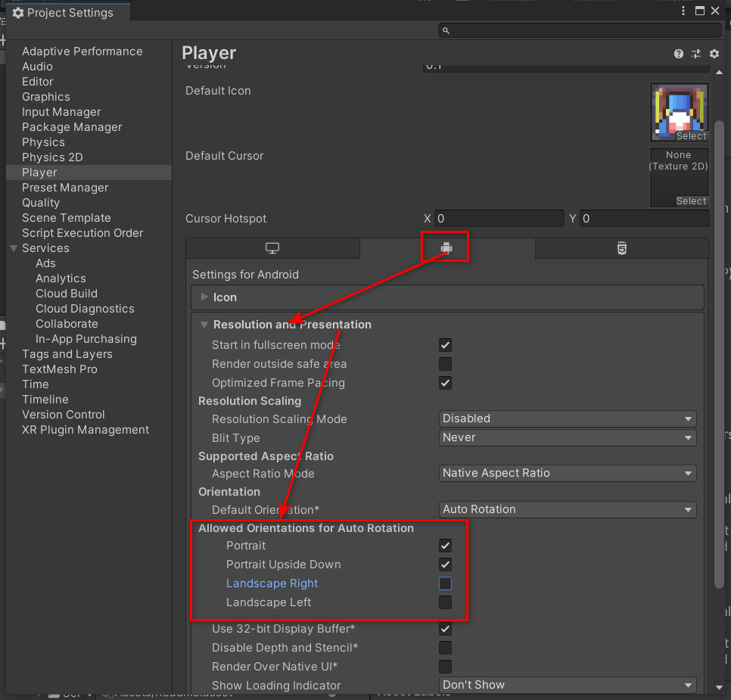Open Editor settings
The image size is (731, 700).
coord(38,82)
